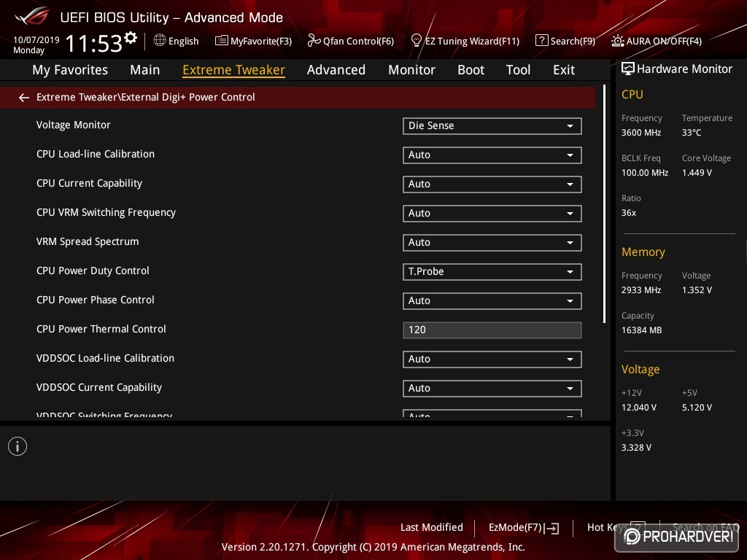This screenshot has height=560, width=747.
Task: Toggle AURA ON/OFF light icon
Action: [618, 41]
